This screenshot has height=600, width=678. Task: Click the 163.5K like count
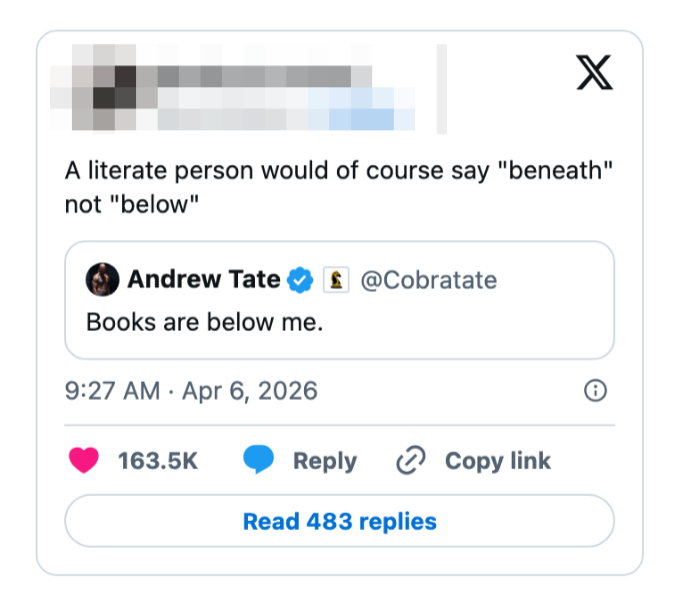(158, 461)
